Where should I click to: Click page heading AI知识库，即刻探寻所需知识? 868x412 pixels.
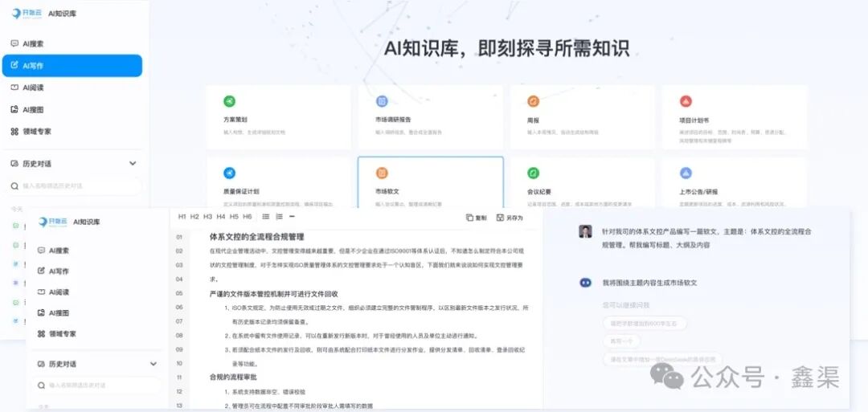click(x=506, y=48)
